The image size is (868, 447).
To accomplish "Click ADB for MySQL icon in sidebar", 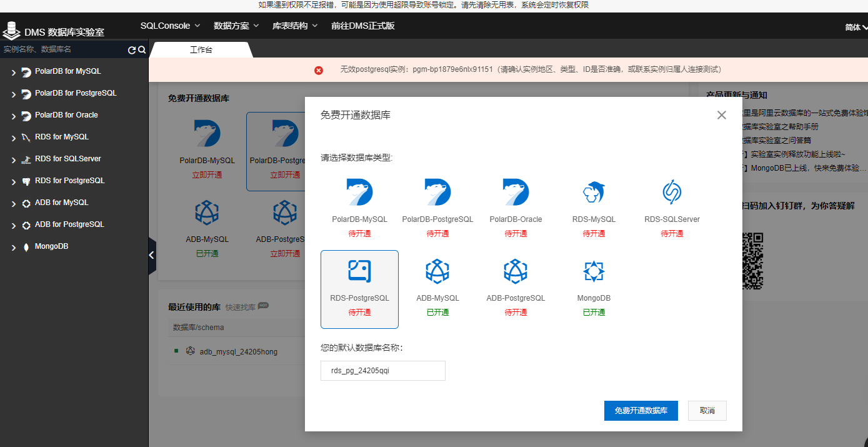I will [x=26, y=203].
